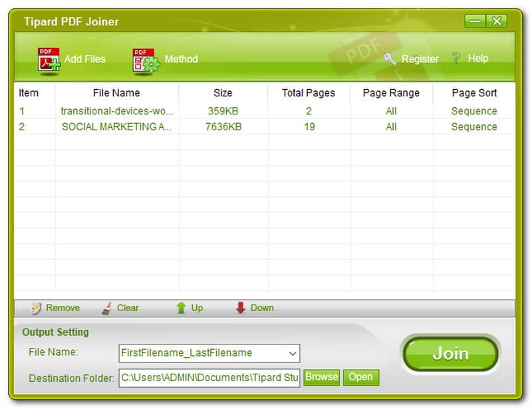Click the Total Pages column header

tap(309, 93)
